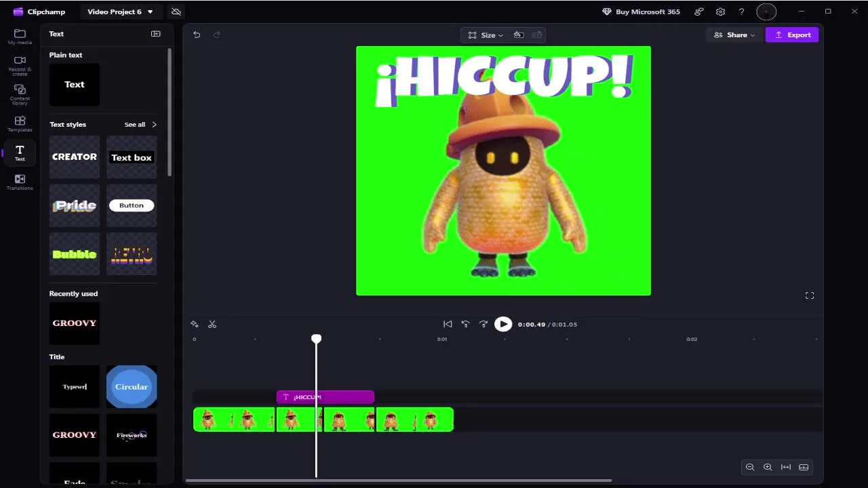The width and height of the screenshot is (868, 488).
Task: Play the video preview
Action: click(x=503, y=324)
